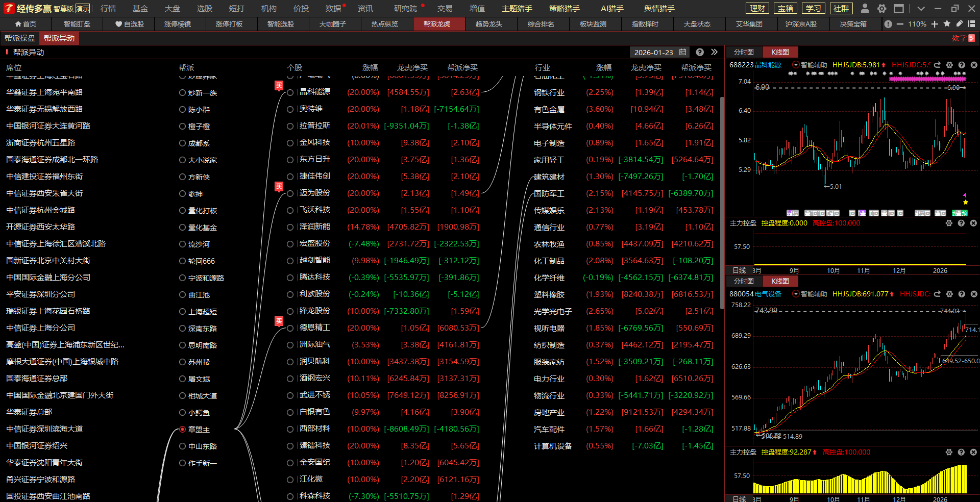Select the 量化基金 radio button

[182, 228]
